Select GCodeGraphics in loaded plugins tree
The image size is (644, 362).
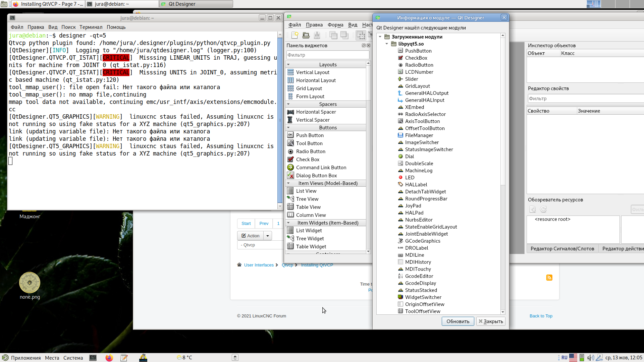coord(422,241)
